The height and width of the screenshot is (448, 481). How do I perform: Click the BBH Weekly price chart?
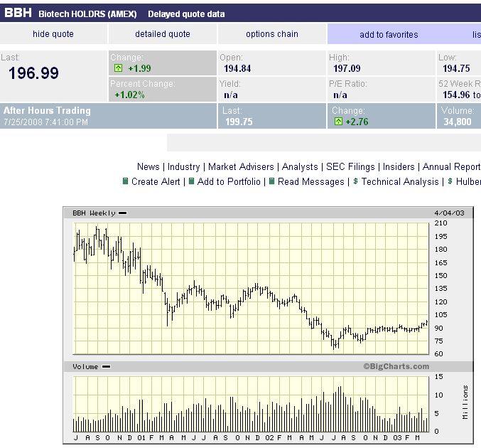tap(252, 288)
